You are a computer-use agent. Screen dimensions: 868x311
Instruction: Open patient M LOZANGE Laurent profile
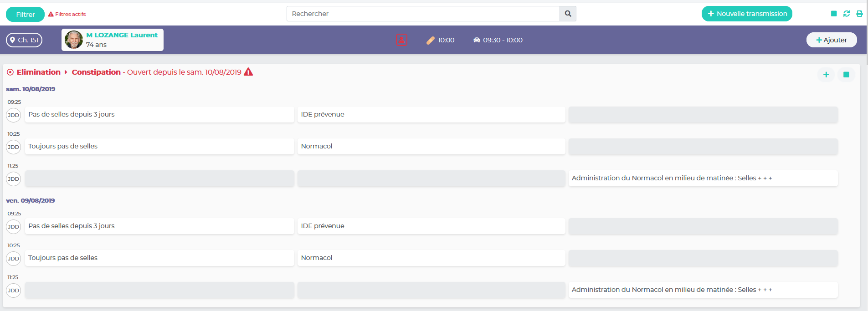(122, 35)
